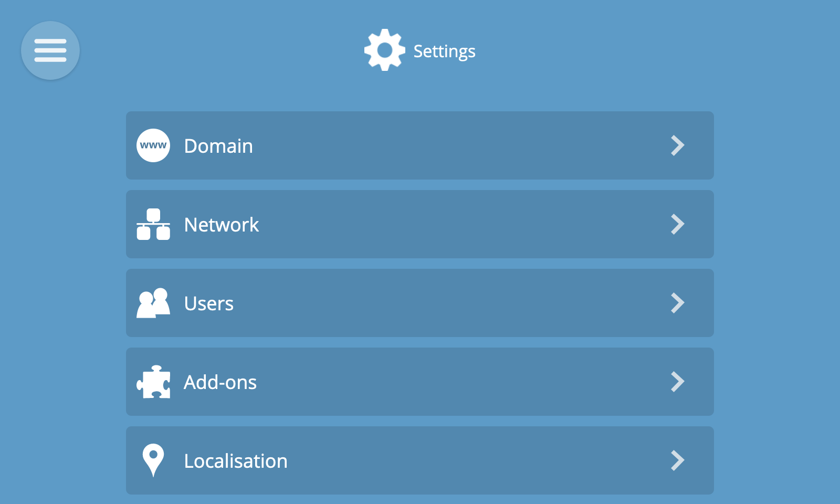Click the Network topology icon
840x504 pixels.
pyautogui.click(x=153, y=224)
